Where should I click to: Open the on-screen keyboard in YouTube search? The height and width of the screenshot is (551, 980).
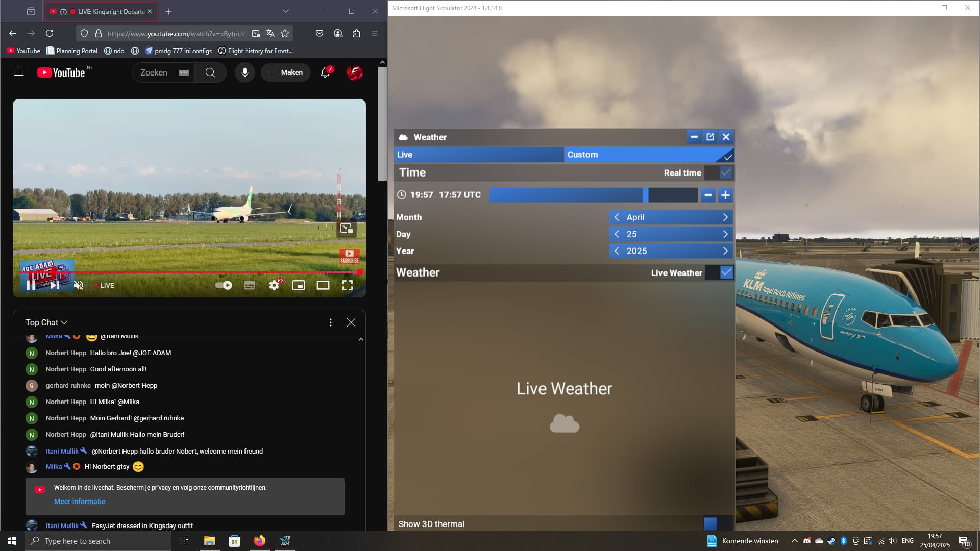coord(184,73)
